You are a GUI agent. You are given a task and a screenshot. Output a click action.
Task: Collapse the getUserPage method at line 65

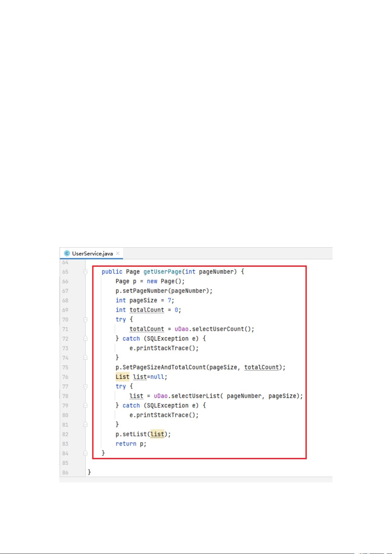click(86, 272)
